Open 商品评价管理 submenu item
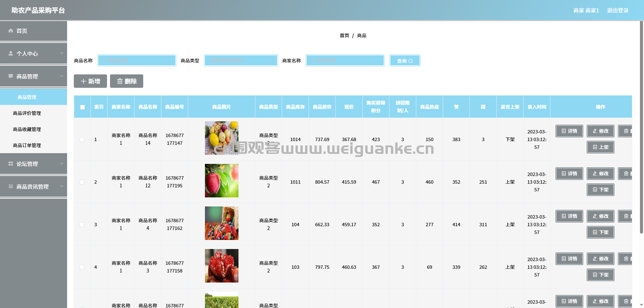This screenshot has width=644, height=308. pyautogui.click(x=34, y=113)
